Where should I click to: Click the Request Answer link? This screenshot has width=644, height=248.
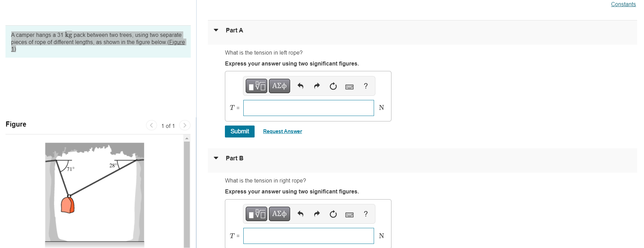coord(282,131)
